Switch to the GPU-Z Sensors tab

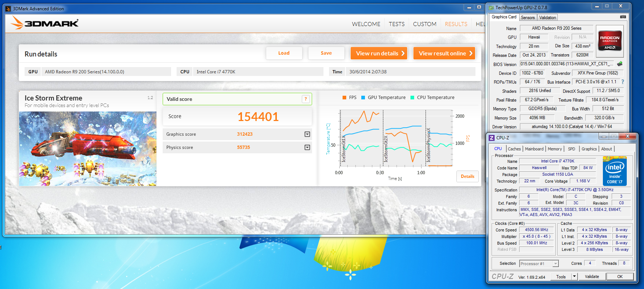[528, 18]
